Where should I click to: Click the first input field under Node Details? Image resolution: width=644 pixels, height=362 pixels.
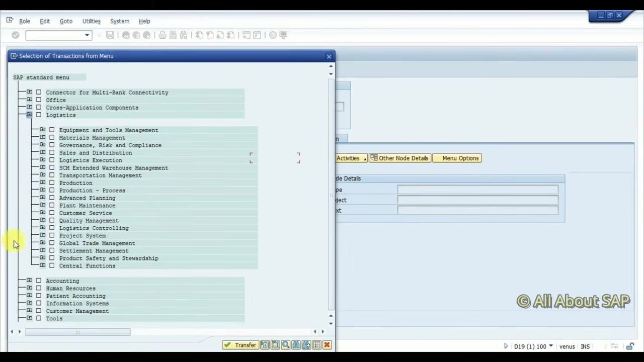point(477,190)
